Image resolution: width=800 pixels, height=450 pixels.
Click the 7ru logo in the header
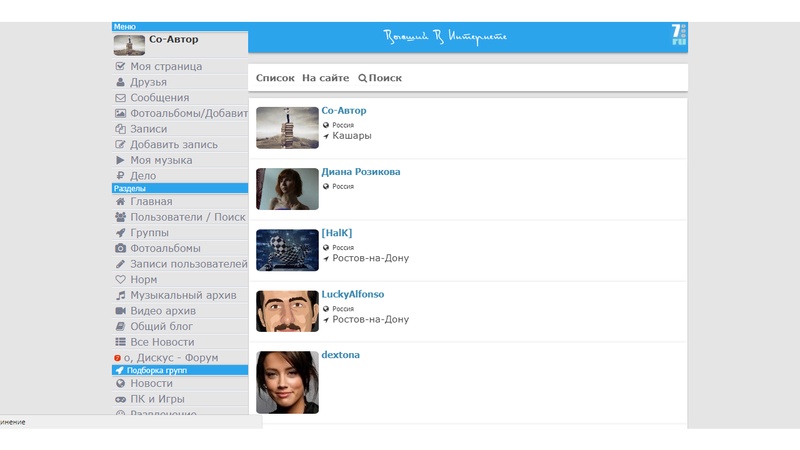pyautogui.click(x=679, y=36)
